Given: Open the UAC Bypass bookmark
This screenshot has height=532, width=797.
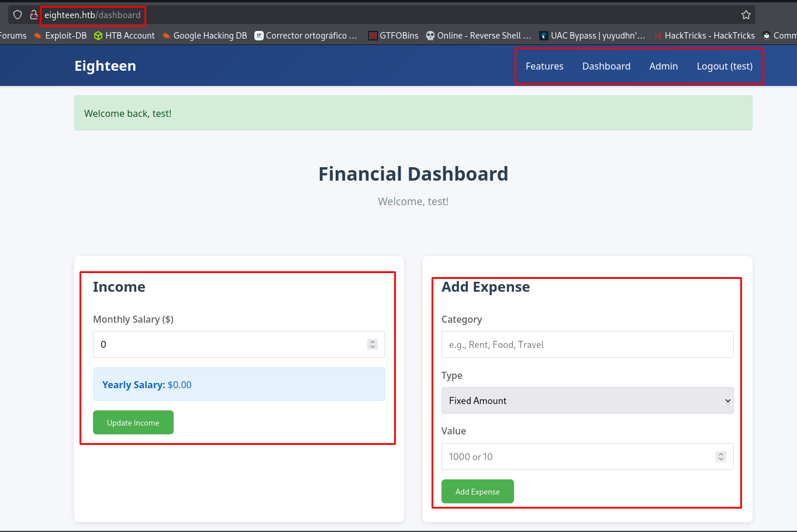Looking at the screenshot, I should (x=592, y=36).
